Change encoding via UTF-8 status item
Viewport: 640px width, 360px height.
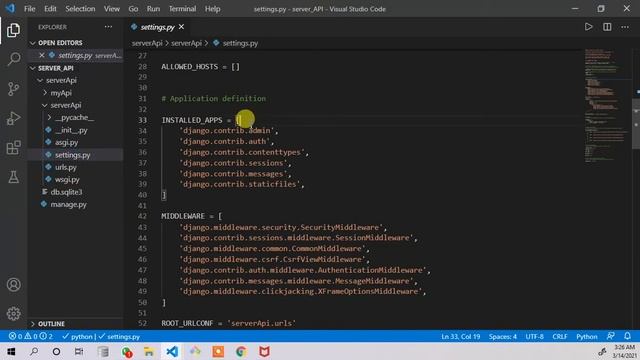(534, 336)
